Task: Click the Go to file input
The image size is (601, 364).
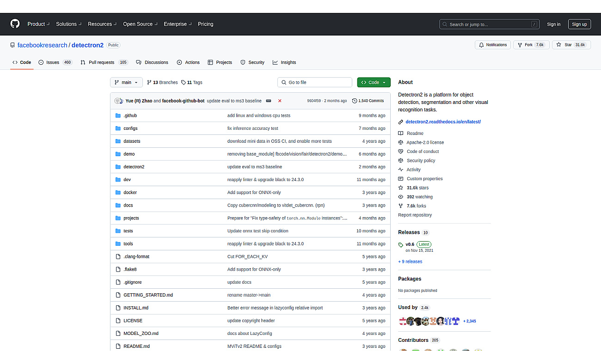Action: click(x=315, y=82)
